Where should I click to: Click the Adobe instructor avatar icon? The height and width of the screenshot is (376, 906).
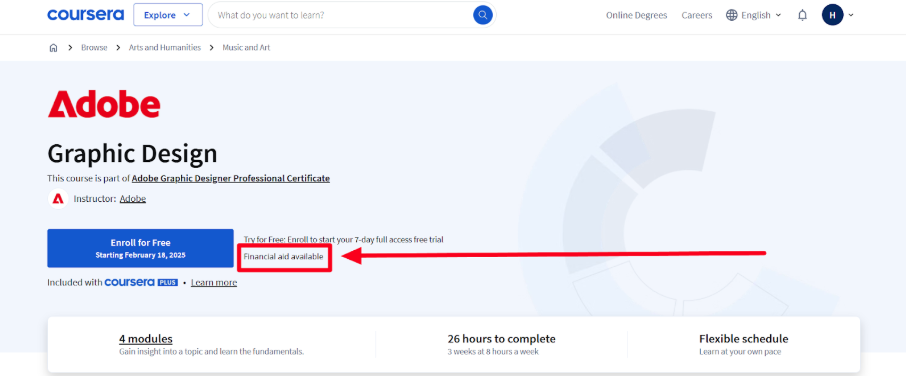tap(58, 199)
